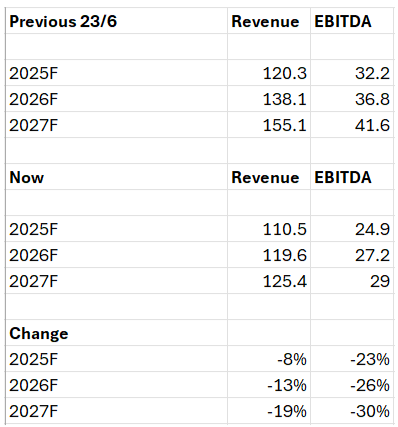Click the Revenue header in the Previous table

click(269, 21)
